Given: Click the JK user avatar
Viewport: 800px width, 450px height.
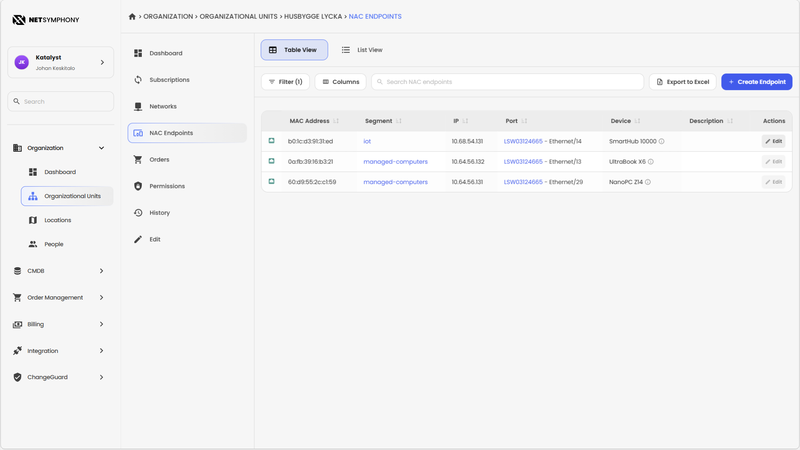Looking at the screenshot, I should 21,62.
